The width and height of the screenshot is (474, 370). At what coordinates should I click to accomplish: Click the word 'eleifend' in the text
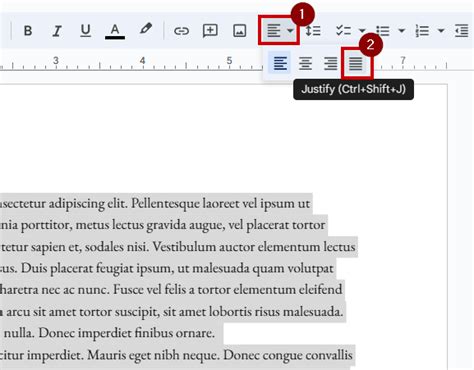[320, 289]
